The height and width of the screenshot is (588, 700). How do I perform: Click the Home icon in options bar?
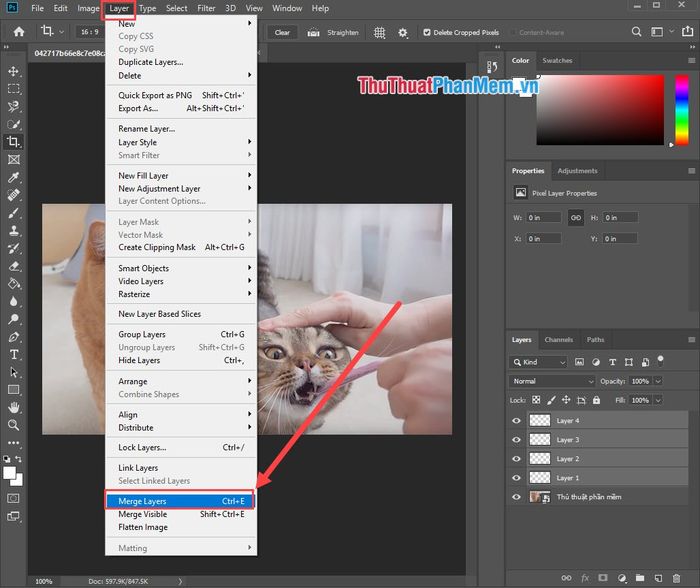coord(19,32)
